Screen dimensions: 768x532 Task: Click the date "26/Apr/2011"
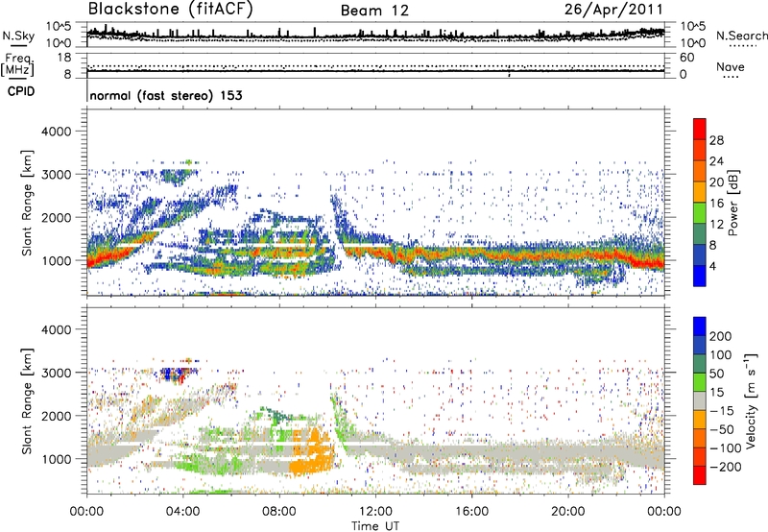613,10
